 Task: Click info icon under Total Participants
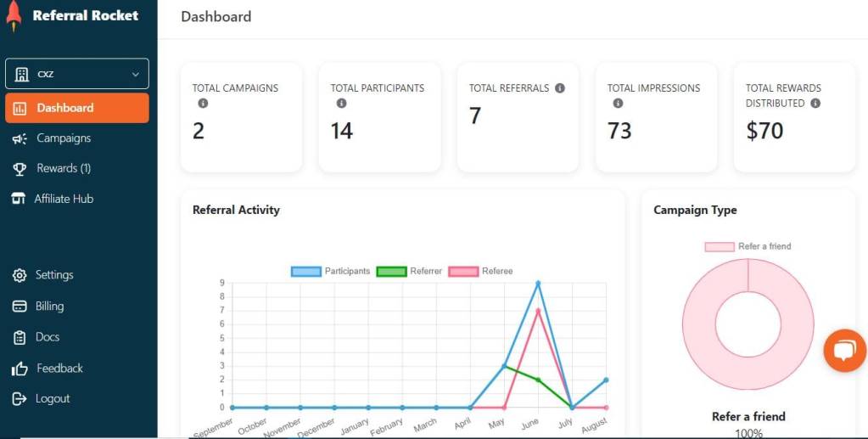tap(342, 103)
